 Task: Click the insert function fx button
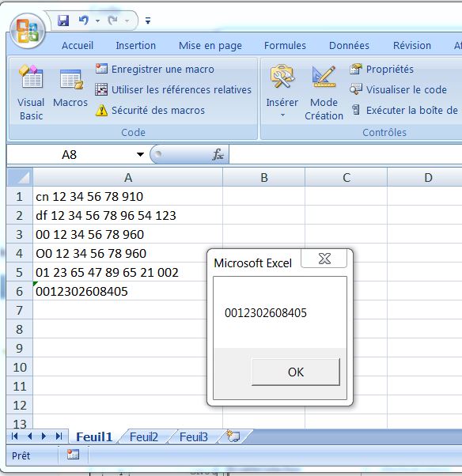point(218,154)
